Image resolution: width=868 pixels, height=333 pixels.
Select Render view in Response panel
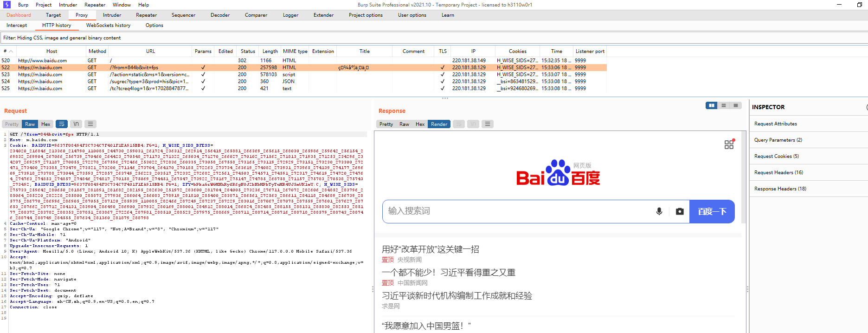click(439, 124)
